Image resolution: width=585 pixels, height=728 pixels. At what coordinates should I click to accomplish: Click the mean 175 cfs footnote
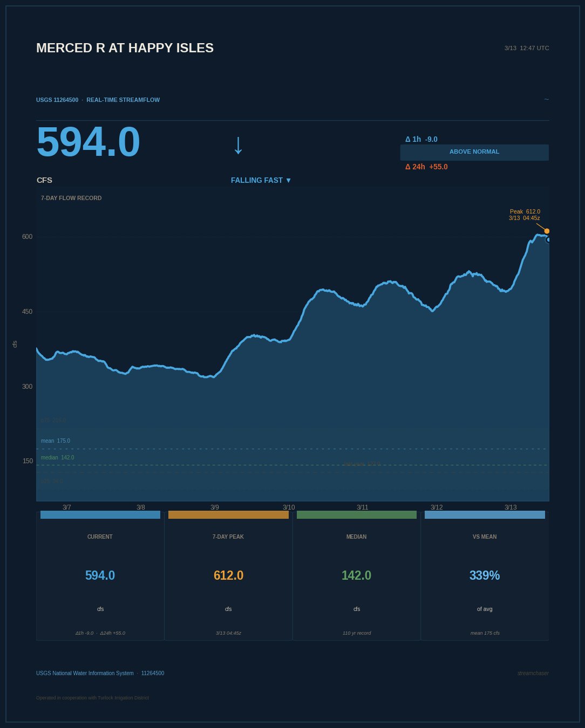(x=485, y=633)
